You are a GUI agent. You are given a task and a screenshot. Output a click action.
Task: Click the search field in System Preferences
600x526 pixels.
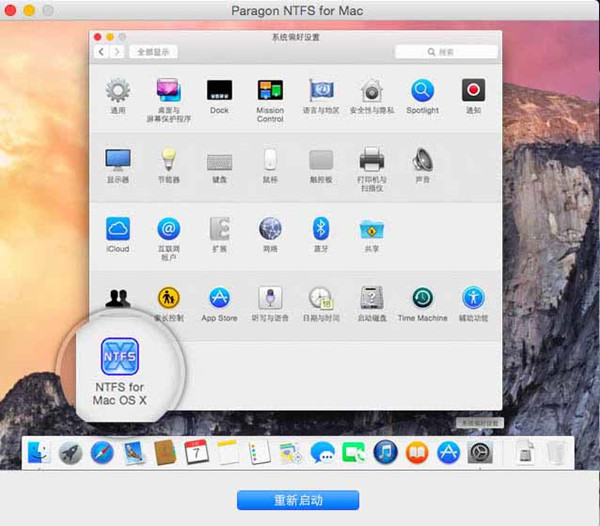(446, 51)
